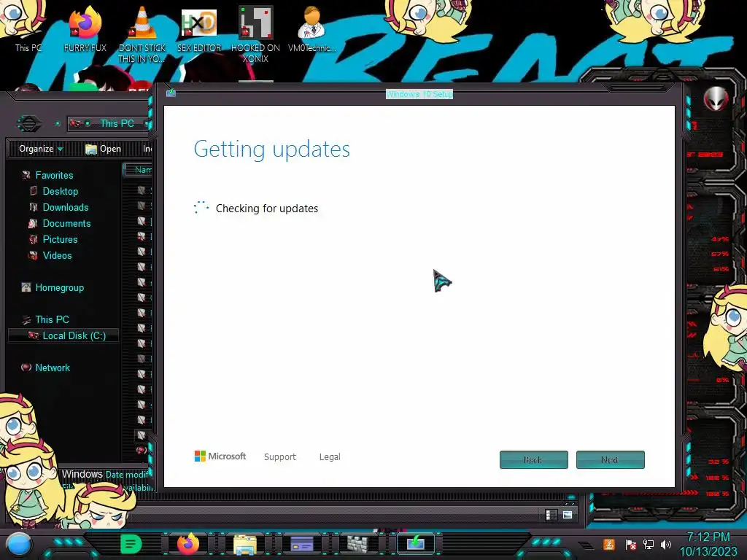The height and width of the screenshot is (560, 747).
Task: Select Documents in Explorer Favorites
Action: click(60, 223)
